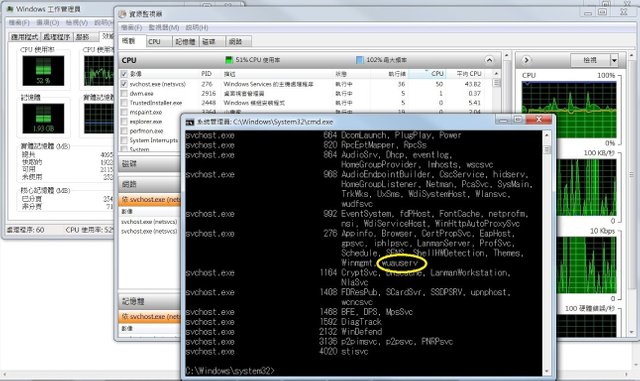This screenshot has width=640, height=381.
Task: Uncheck the svchost.exe (netsvcs) process checkbox
Action: click(x=124, y=84)
